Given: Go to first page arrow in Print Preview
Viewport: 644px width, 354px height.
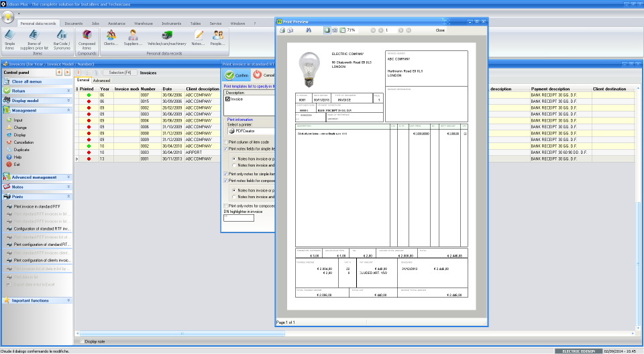Looking at the screenshot, I should click(x=373, y=30).
